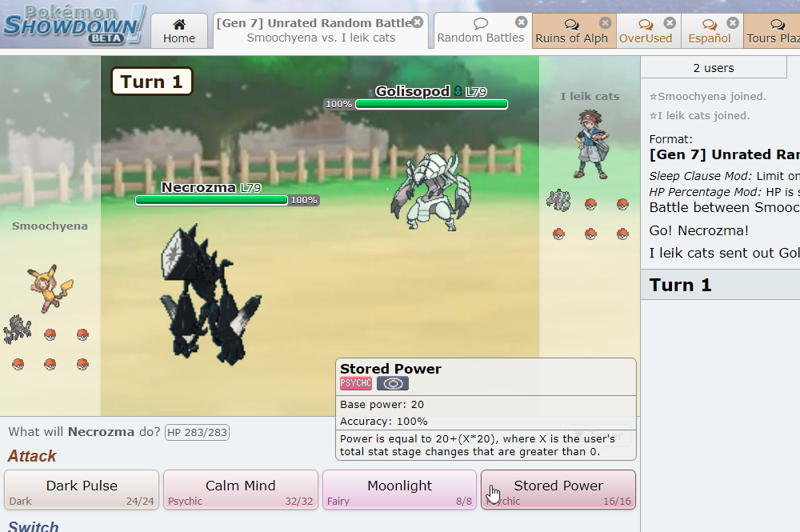
Task: Click the Turn 1 indicator badge
Action: 151,82
